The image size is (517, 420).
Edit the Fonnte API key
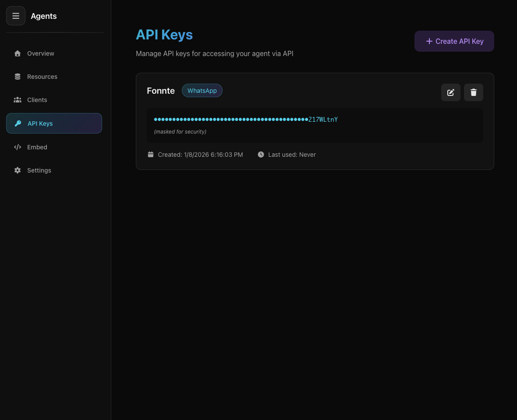click(x=451, y=92)
